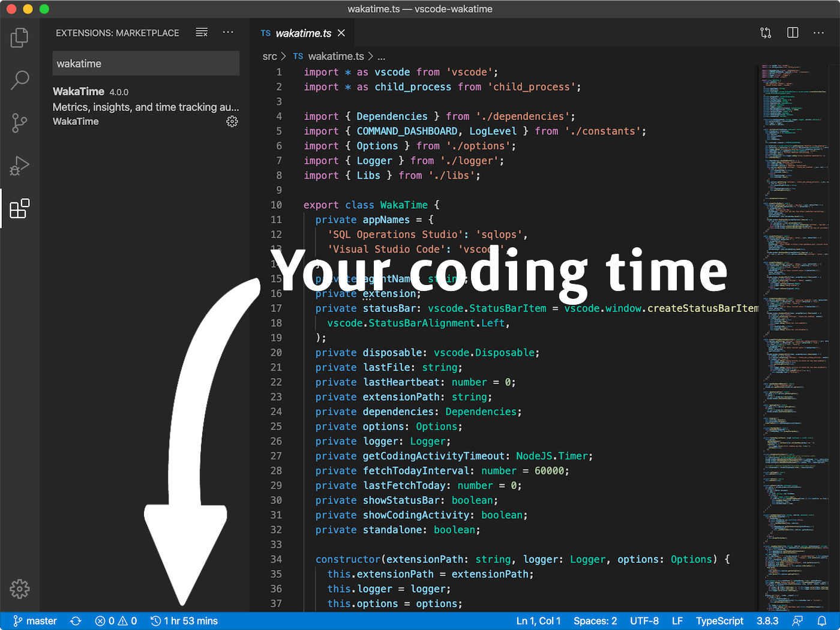Open the Run and Debug view

[20, 166]
